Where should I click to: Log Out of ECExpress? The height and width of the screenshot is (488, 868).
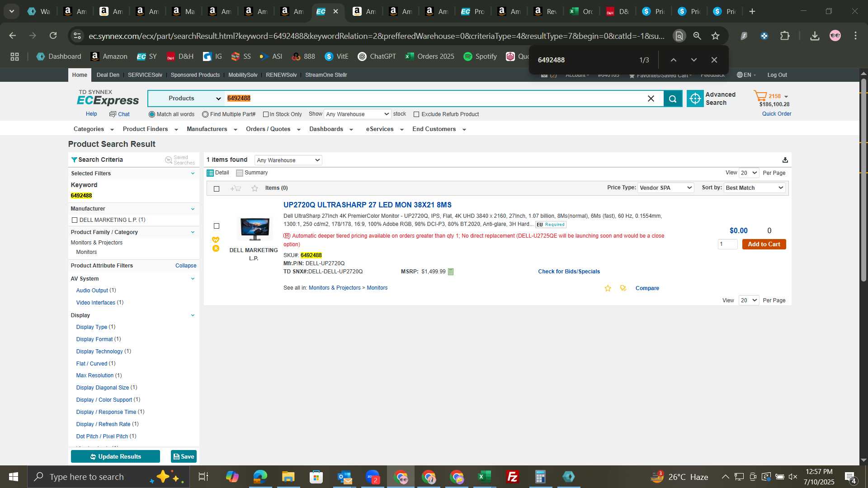click(x=777, y=75)
